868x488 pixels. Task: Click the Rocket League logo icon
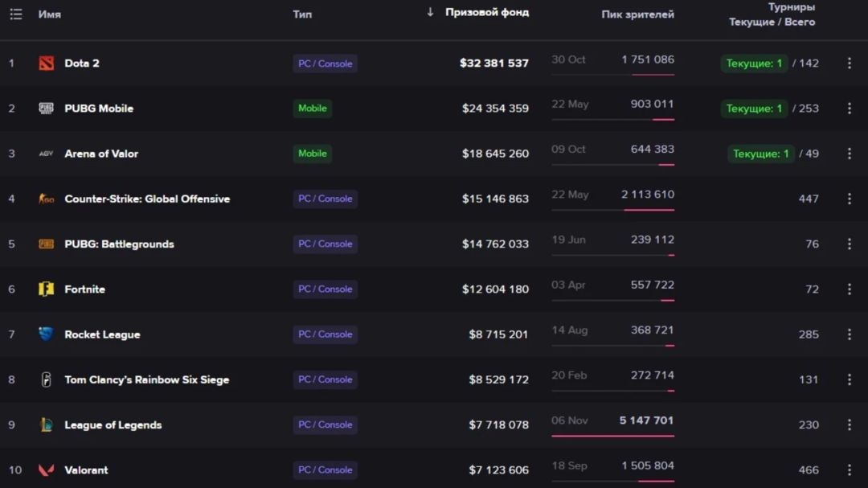47,334
